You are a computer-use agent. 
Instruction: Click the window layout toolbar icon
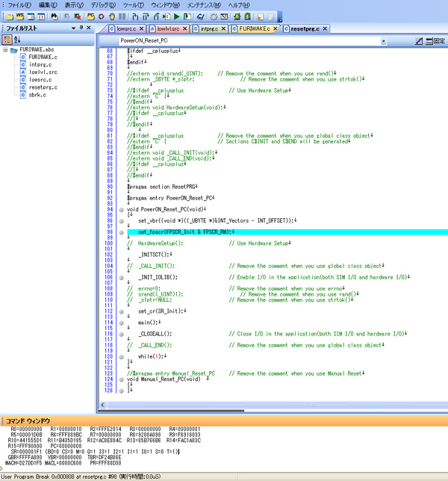click(31, 16)
